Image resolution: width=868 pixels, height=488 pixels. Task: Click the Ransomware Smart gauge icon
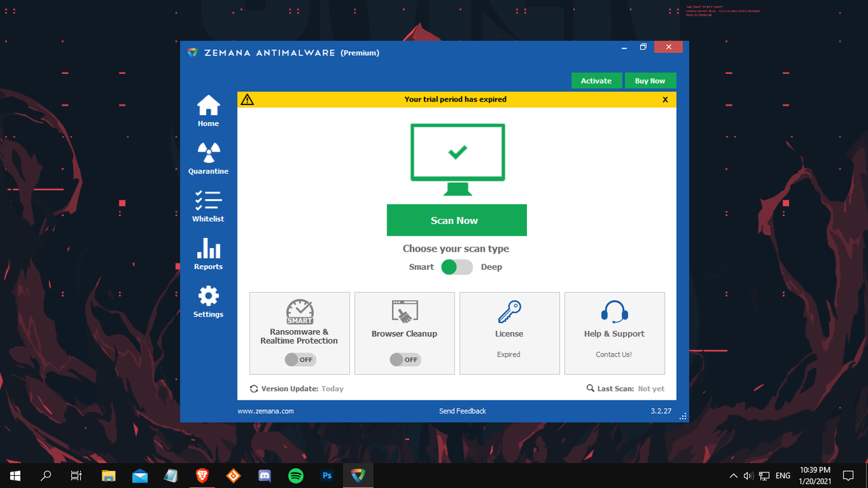299,312
